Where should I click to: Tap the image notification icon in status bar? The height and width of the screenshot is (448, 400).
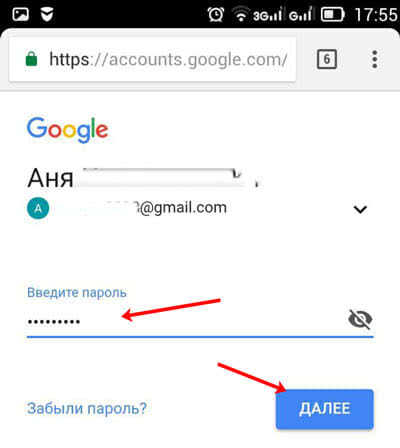pos(20,14)
